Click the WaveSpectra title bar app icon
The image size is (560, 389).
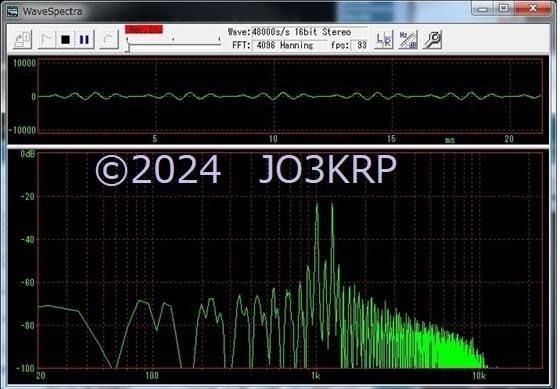(x=12, y=11)
